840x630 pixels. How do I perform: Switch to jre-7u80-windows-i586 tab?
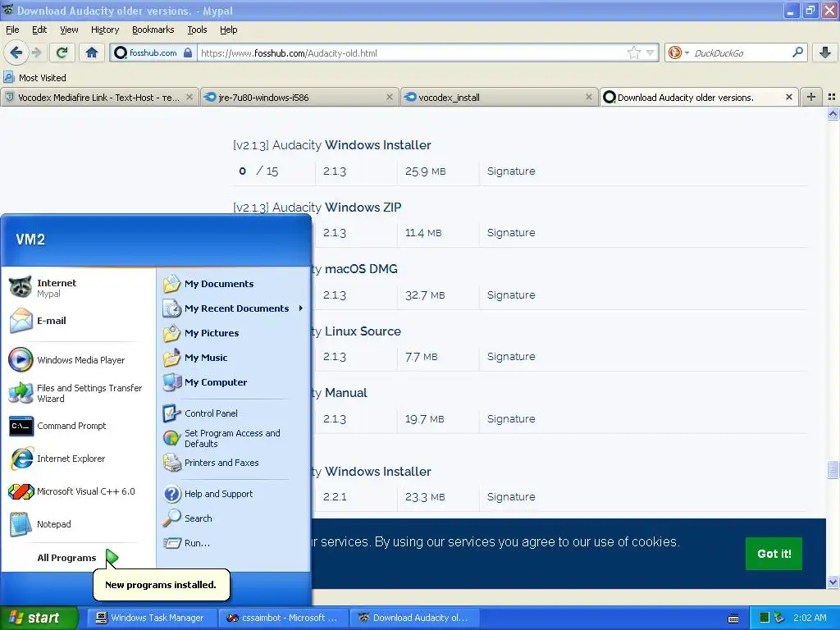pyautogui.click(x=299, y=98)
